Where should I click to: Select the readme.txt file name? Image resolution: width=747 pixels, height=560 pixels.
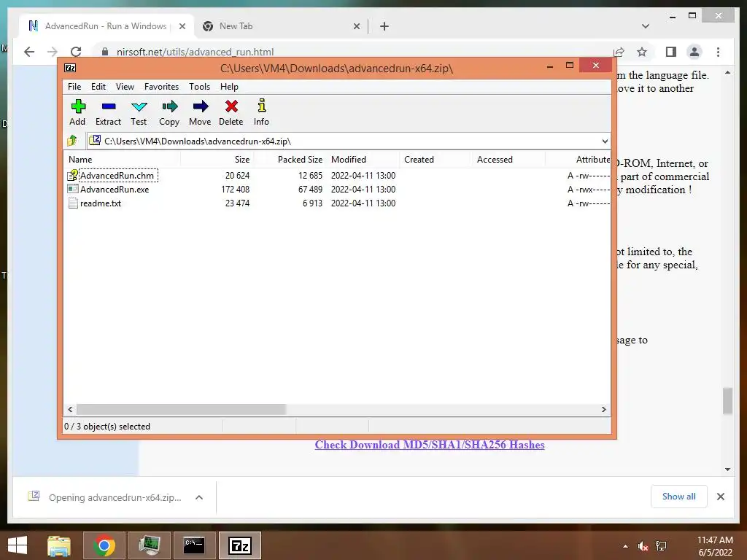click(101, 203)
